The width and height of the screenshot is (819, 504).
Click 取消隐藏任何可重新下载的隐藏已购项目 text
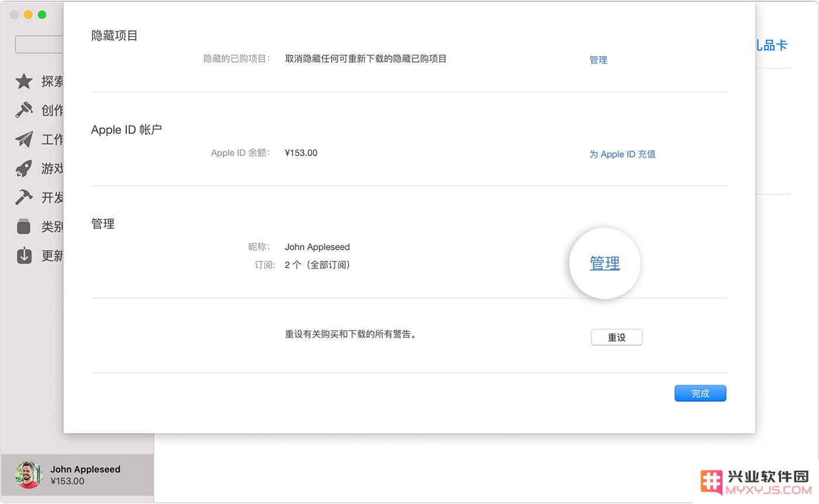coord(366,59)
